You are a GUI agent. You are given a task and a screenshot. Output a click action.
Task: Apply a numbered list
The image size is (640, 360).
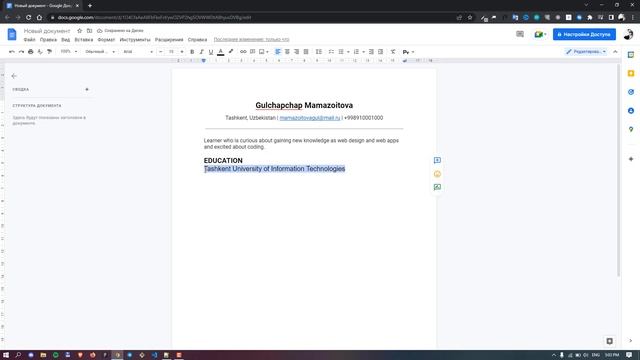tap(356, 52)
